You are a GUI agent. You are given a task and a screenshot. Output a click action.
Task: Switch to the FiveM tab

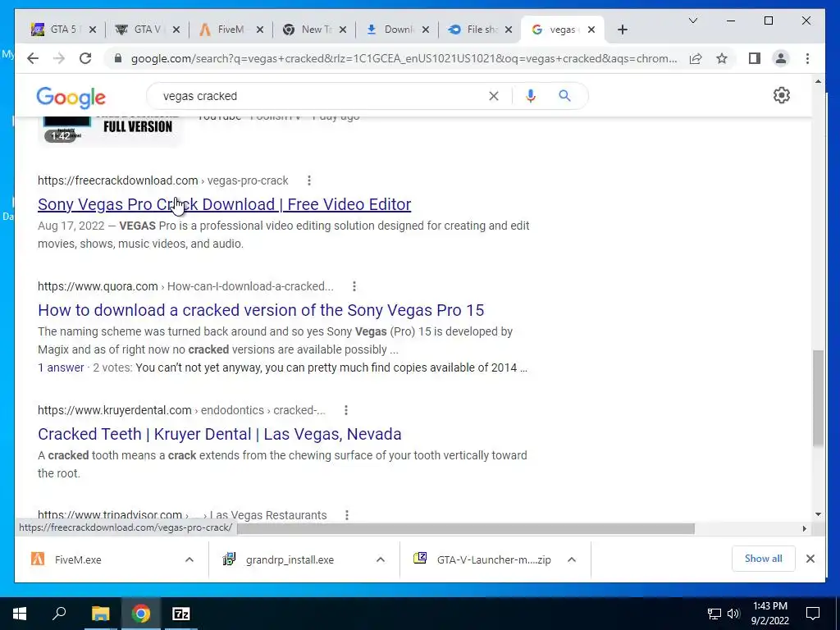[222, 30]
